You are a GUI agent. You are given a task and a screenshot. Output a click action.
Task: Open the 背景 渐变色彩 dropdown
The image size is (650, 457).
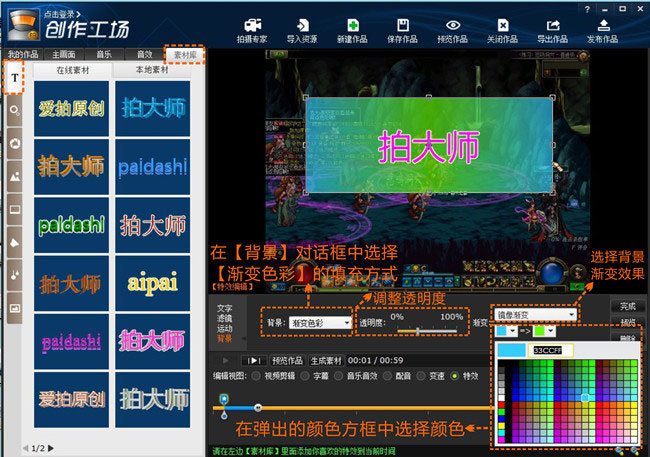click(320, 323)
